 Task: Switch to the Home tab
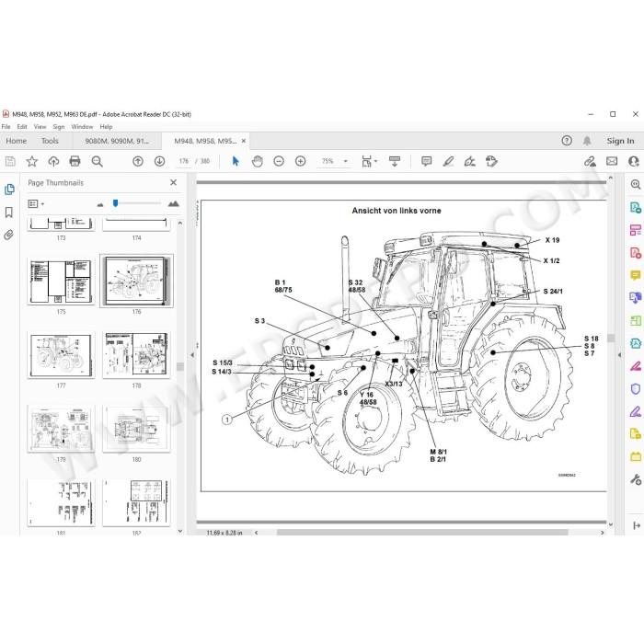coord(16,141)
